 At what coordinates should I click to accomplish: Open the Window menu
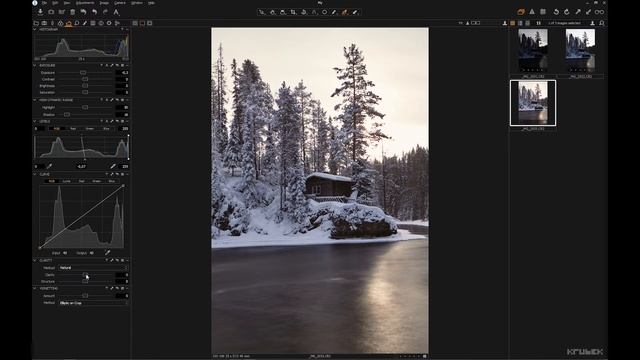point(137,3)
